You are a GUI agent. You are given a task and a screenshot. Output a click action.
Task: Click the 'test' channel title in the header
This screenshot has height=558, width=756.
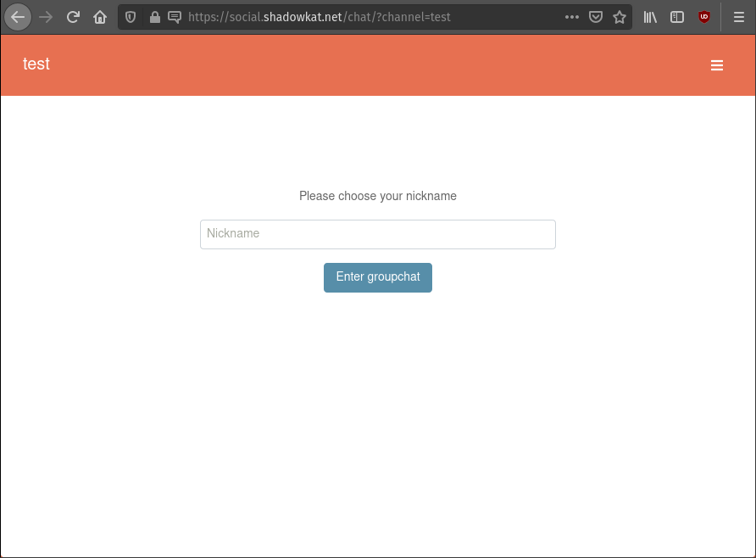tap(36, 64)
